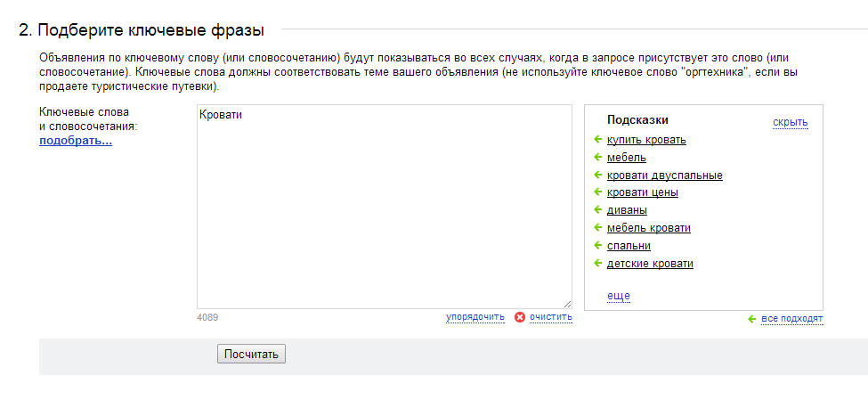The width and height of the screenshot is (868, 400).
Task: Expand more suggestions with еще
Action: tap(619, 296)
